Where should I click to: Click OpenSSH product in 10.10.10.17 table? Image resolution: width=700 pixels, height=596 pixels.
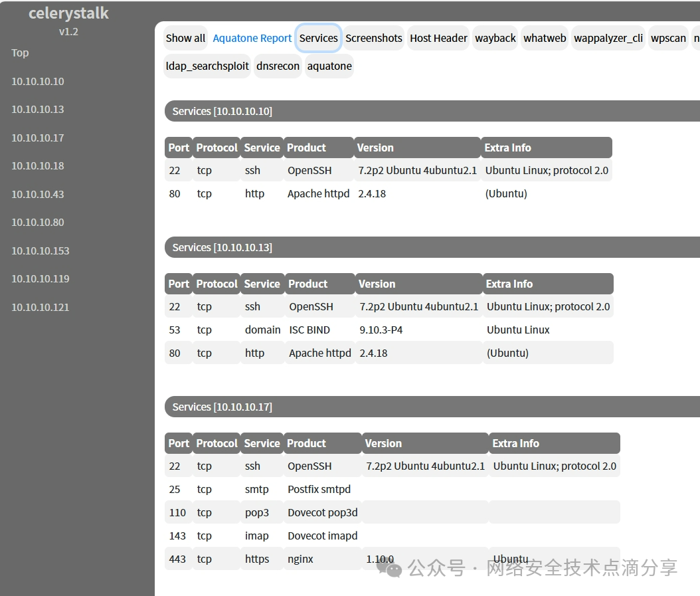[x=310, y=466]
